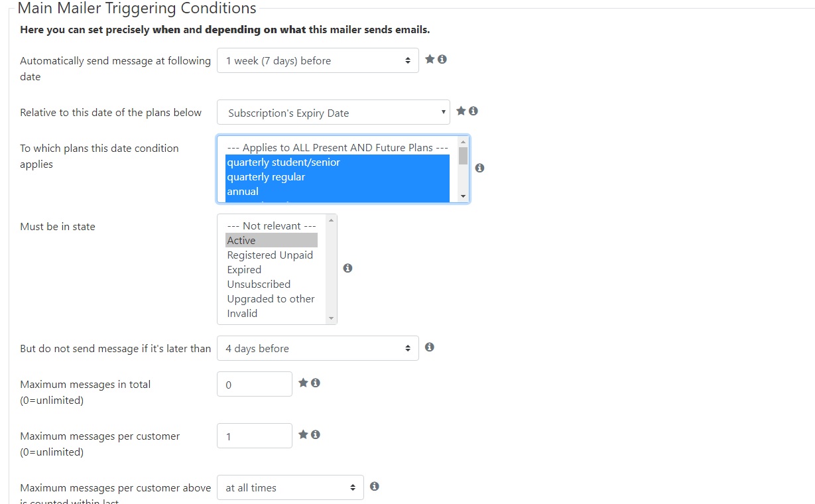
Task: Open the 'at all times' dropdown
Action: point(290,487)
